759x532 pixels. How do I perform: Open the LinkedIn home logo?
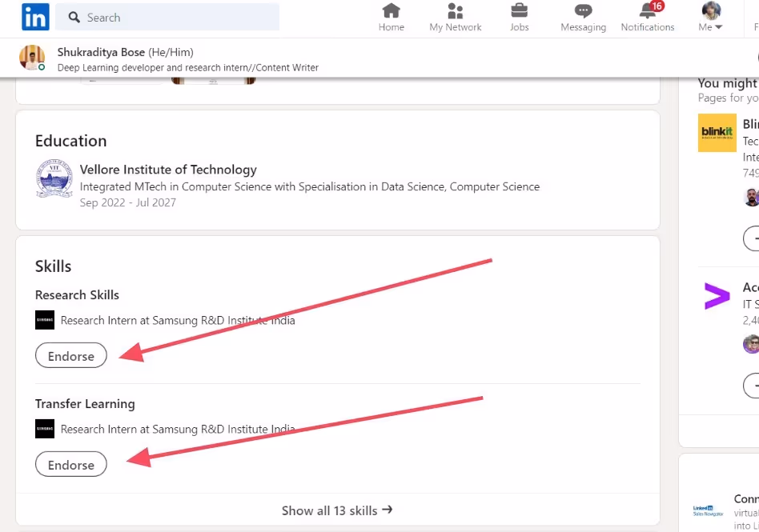pos(35,17)
